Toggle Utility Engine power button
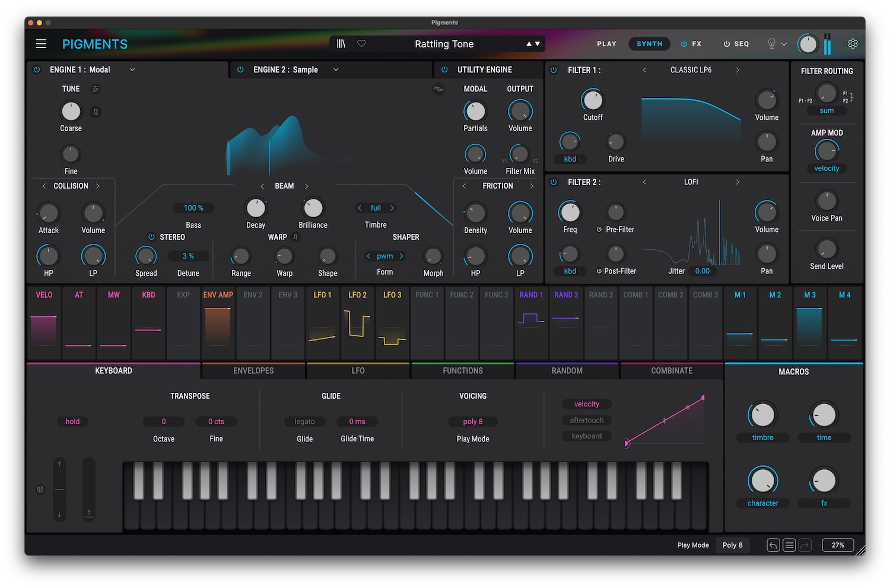 point(444,69)
